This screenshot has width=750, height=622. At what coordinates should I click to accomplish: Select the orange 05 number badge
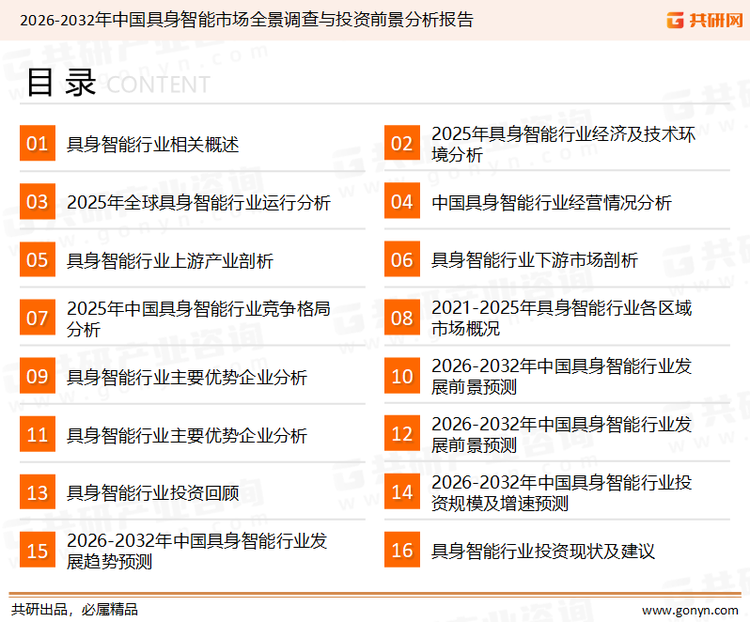(x=37, y=260)
